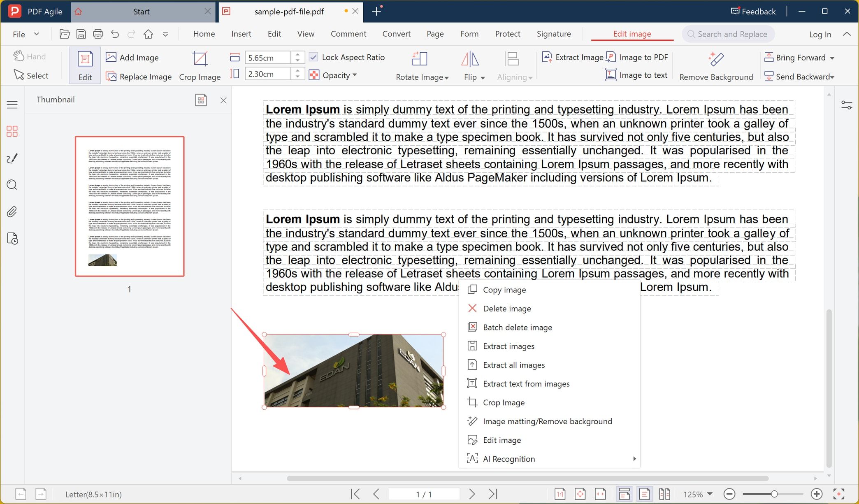Enable continuous scrolling view mode
This screenshot has height=504, width=859.
click(625, 494)
